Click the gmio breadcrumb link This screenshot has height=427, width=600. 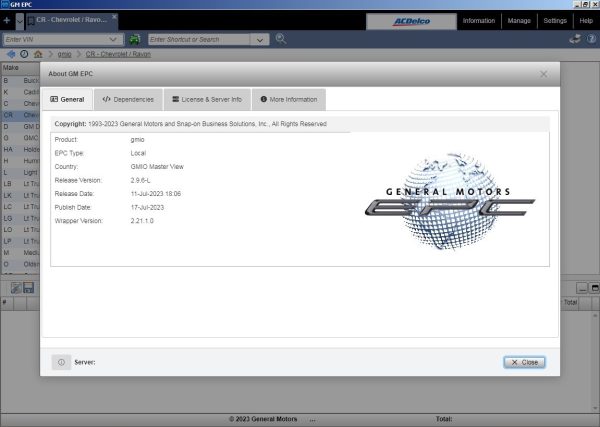(64, 54)
